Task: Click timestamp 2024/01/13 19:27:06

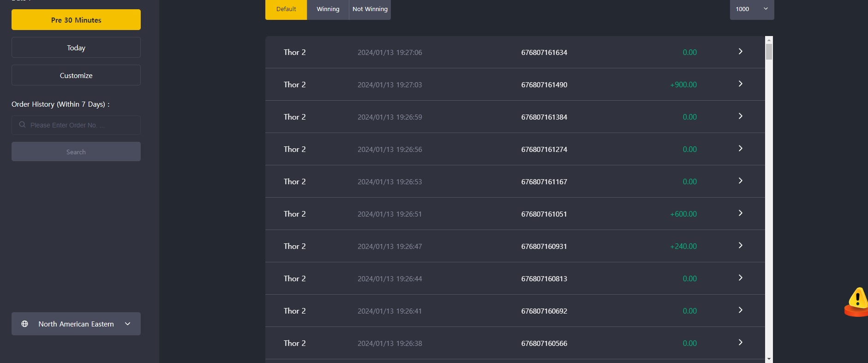Action: pyautogui.click(x=390, y=53)
